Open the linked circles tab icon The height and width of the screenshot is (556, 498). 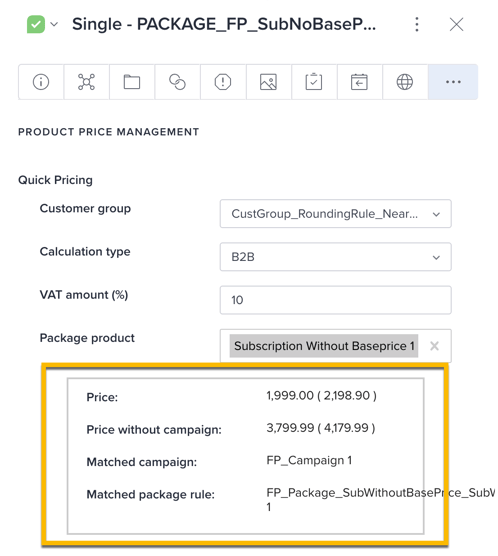tap(177, 82)
